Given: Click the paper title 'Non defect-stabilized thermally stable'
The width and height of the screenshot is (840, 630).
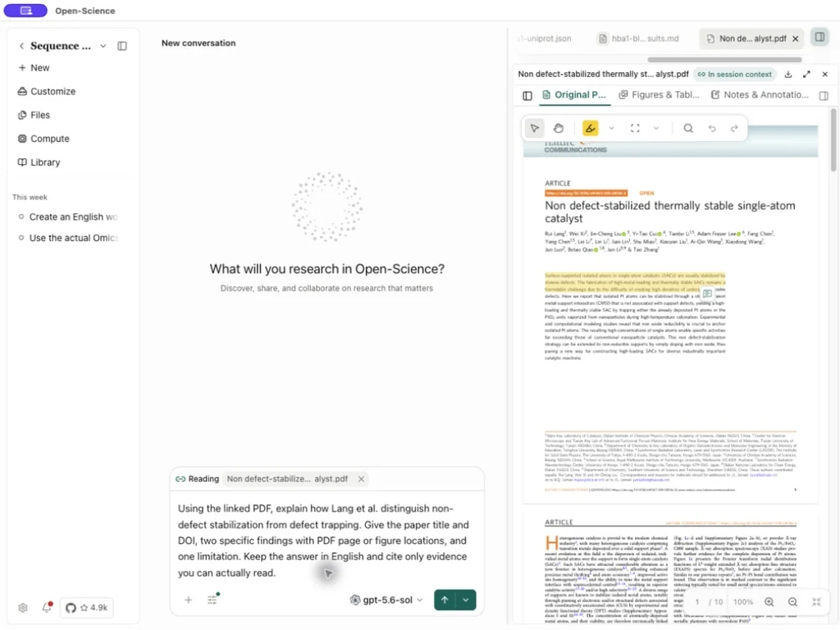Looking at the screenshot, I should pos(669,212).
